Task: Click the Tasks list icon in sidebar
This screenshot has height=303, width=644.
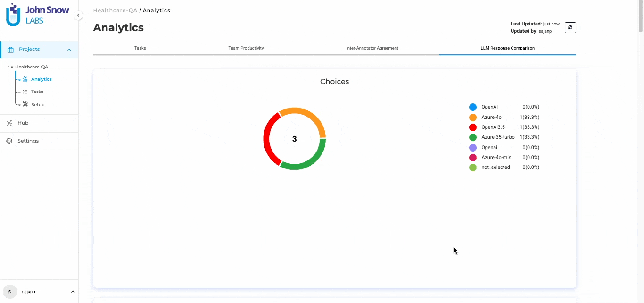Action: click(x=25, y=92)
